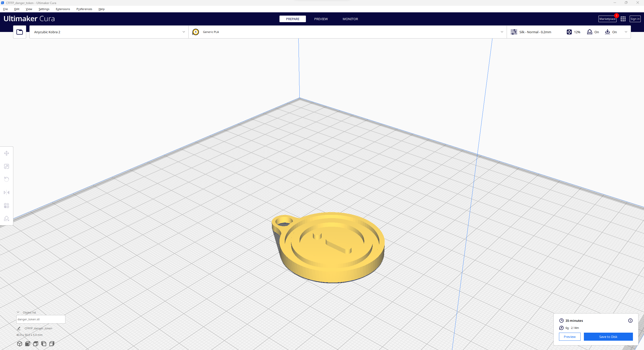Select the Rotate tool
Image resolution: width=644 pixels, height=350 pixels.
point(6,179)
